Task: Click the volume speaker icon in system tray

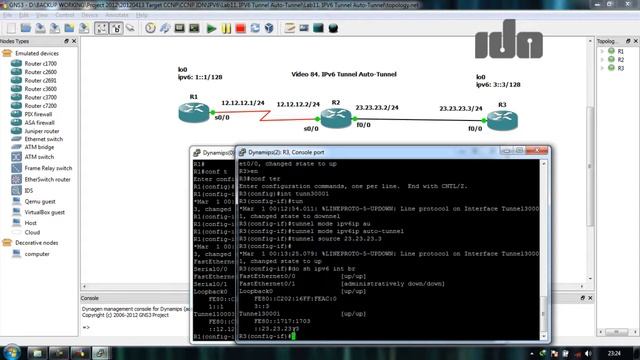Action: pos(588,353)
